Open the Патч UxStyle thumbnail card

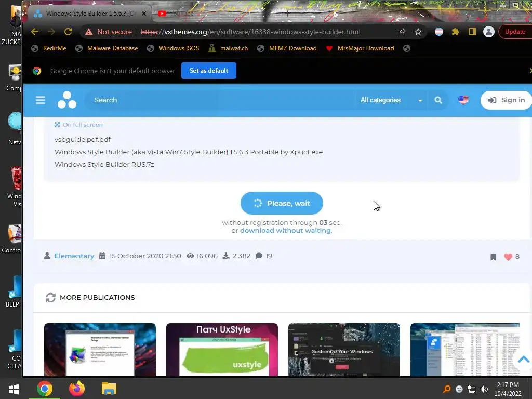[x=222, y=350]
